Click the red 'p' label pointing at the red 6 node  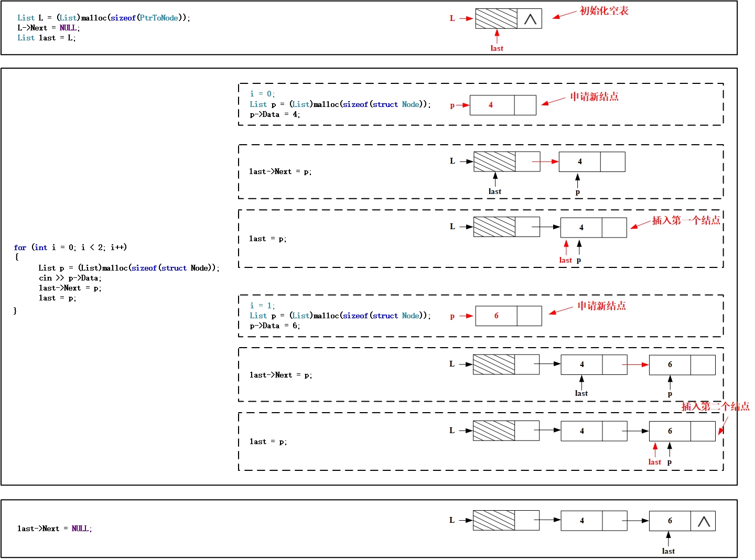pyautogui.click(x=452, y=316)
